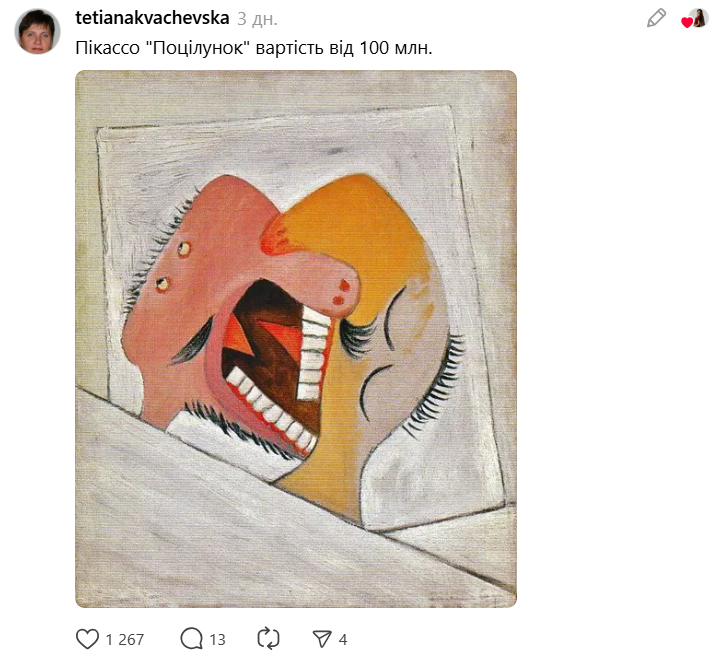Click the share count number 4
728x657 pixels.
pyautogui.click(x=343, y=640)
